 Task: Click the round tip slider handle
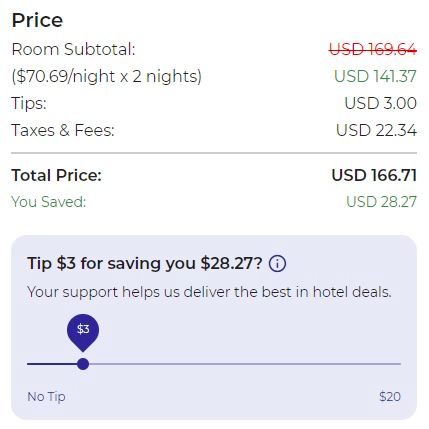83,364
